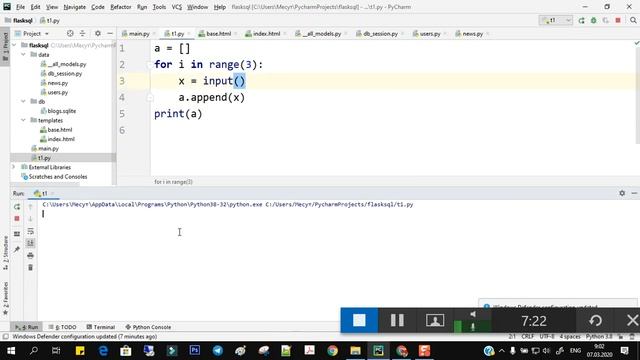The image size is (640, 360).
Task: Hide the Run tool window
Action: click(x=634, y=193)
